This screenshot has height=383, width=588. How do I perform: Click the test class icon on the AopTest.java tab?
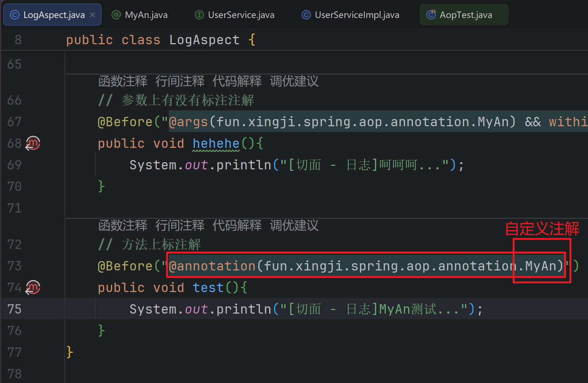[x=431, y=15]
